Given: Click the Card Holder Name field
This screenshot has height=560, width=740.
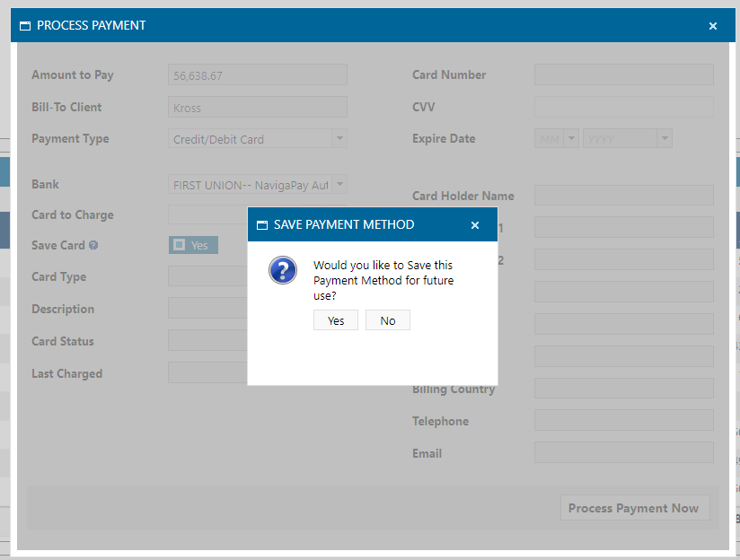Looking at the screenshot, I should [623, 196].
